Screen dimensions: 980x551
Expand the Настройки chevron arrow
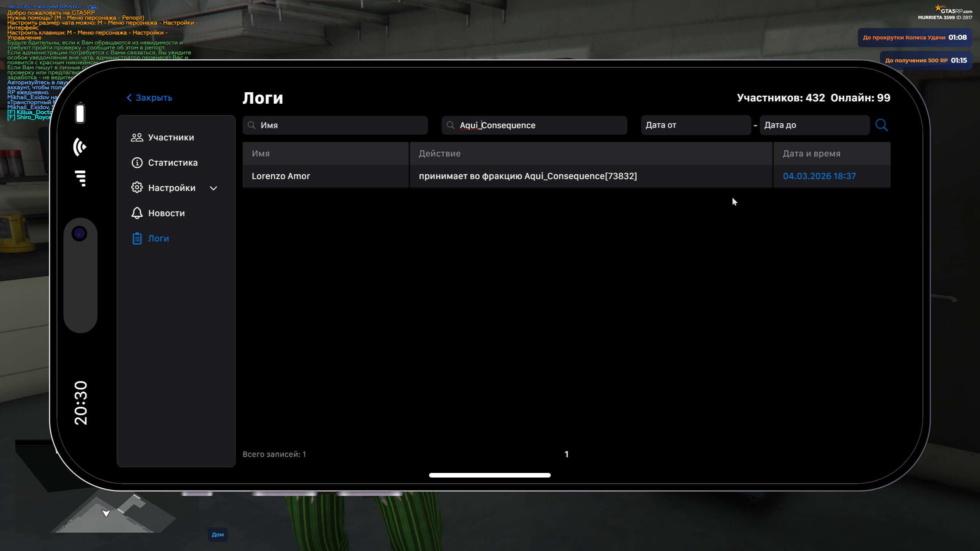214,188
